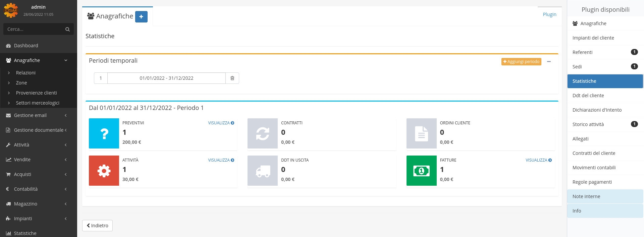Click the Preventivi question mark tile icon
Screen dimensions: 644x237
point(104,133)
